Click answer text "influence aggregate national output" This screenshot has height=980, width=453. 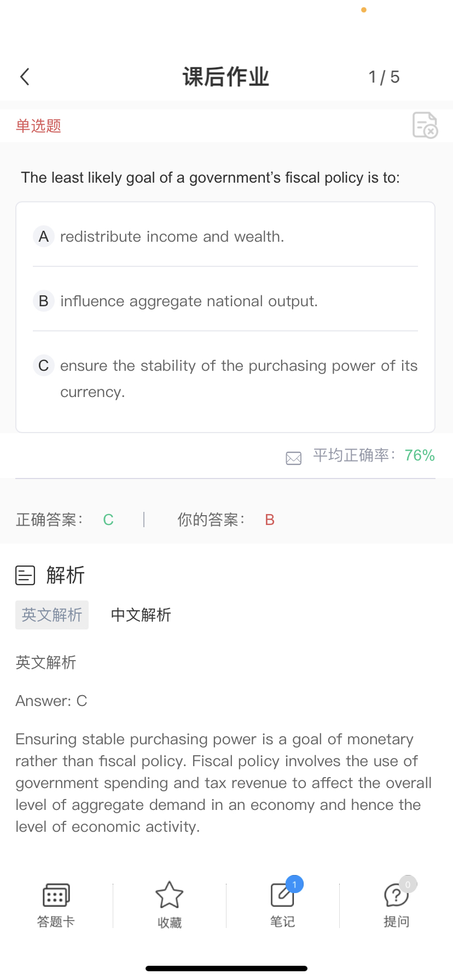[189, 301]
